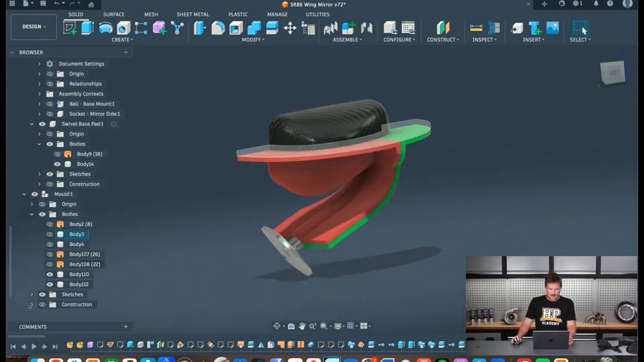644x362 pixels.
Task: Switch to the SURFACE tab
Action: click(113, 14)
